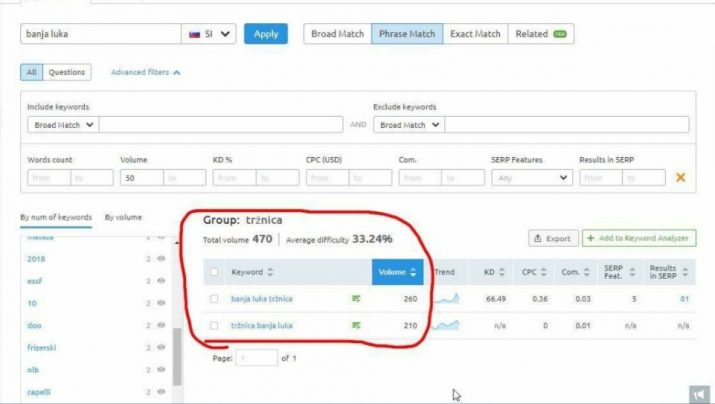Toggle eye icon for the essf group
This screenshot has height=404, width=715.
pyautogui.click(x=163, y=281)
